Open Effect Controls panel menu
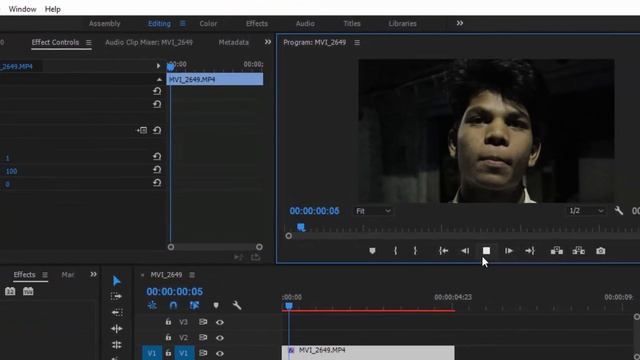This screenshot has width=640, height=360. (89, 42)
